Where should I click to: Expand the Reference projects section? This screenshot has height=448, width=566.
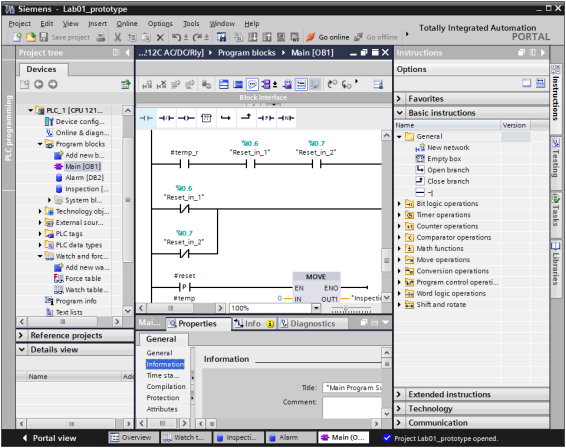coord(21,335)
